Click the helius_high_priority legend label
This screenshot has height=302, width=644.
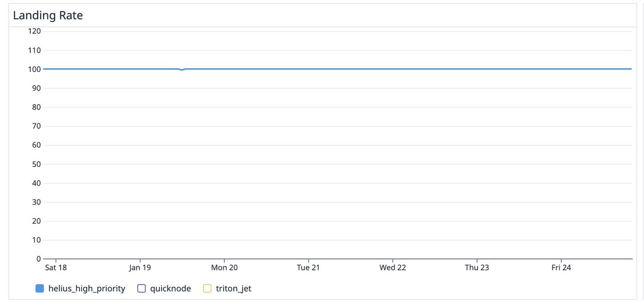[86, 289]
